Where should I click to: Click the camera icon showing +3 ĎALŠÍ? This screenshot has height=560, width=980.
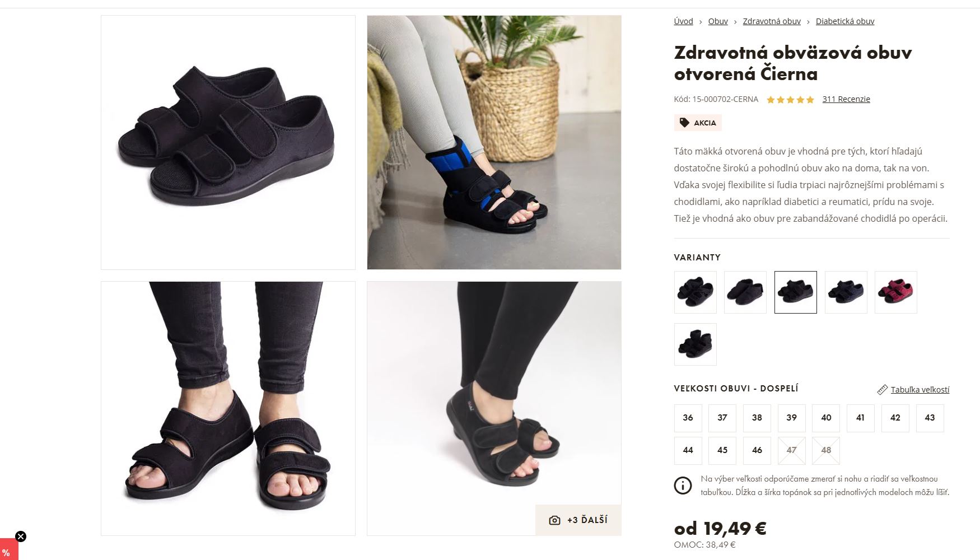click(554, 520)
